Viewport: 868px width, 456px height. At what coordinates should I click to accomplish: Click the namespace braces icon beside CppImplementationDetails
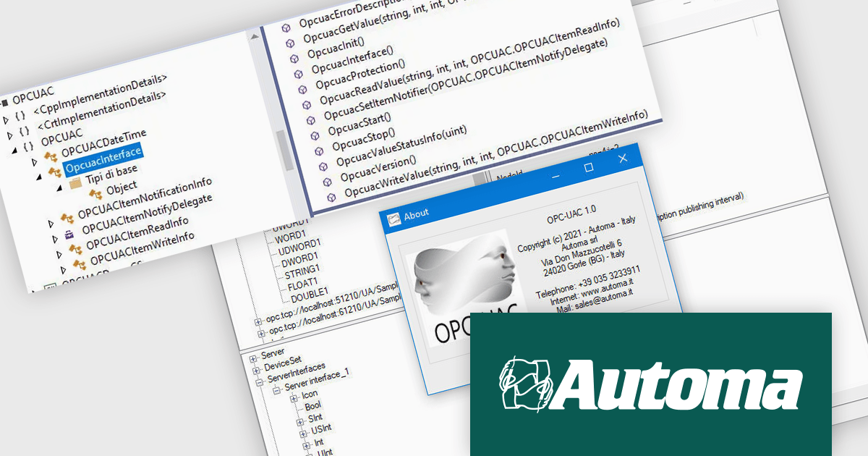20,116
